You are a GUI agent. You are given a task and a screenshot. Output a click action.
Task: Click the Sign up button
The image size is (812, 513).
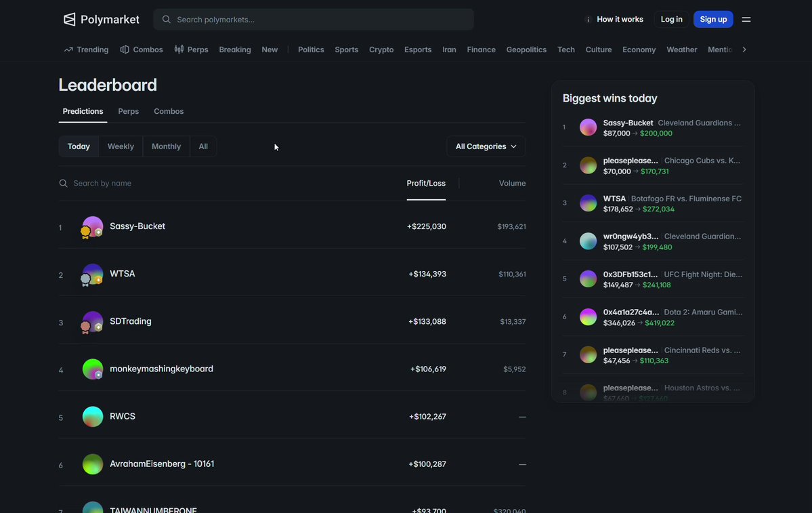713,19
